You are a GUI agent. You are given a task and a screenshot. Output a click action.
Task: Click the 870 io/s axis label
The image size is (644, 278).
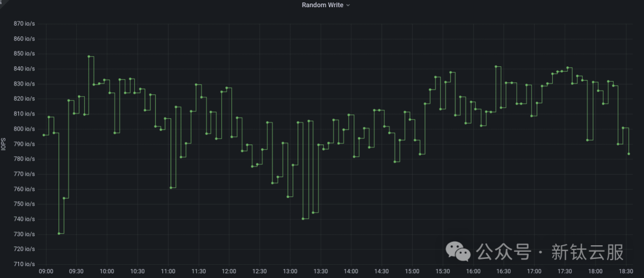pos(24,24)
